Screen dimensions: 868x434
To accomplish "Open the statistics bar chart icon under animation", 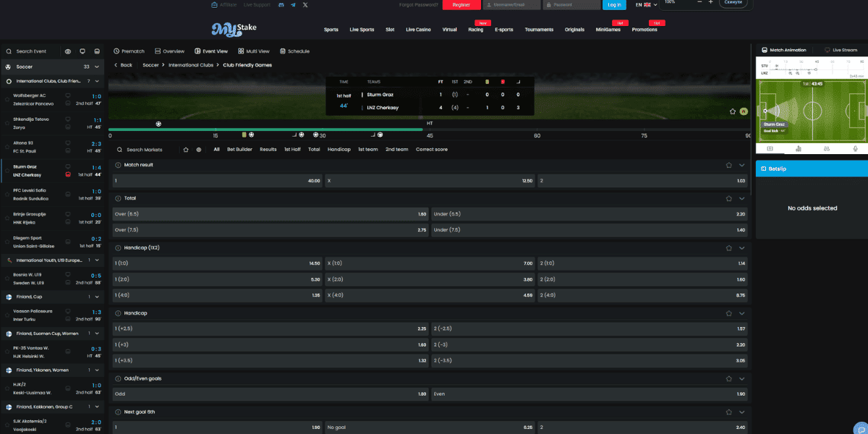I will click(x=798, y=148).
